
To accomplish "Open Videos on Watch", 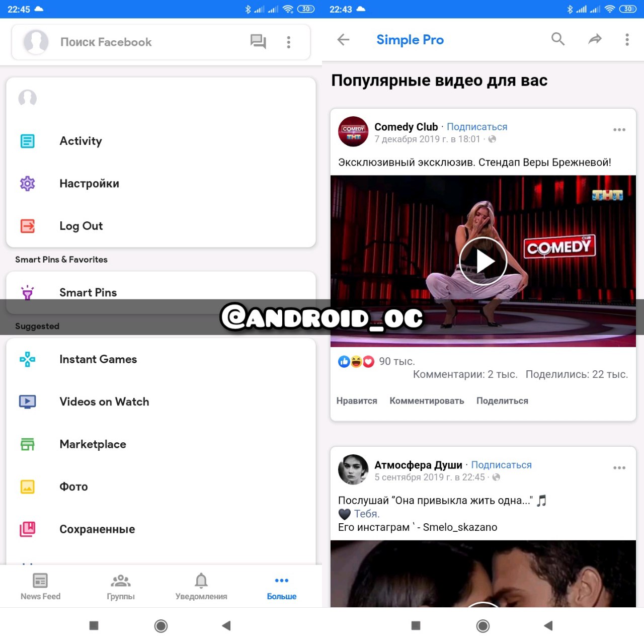I will coord(161,401).
